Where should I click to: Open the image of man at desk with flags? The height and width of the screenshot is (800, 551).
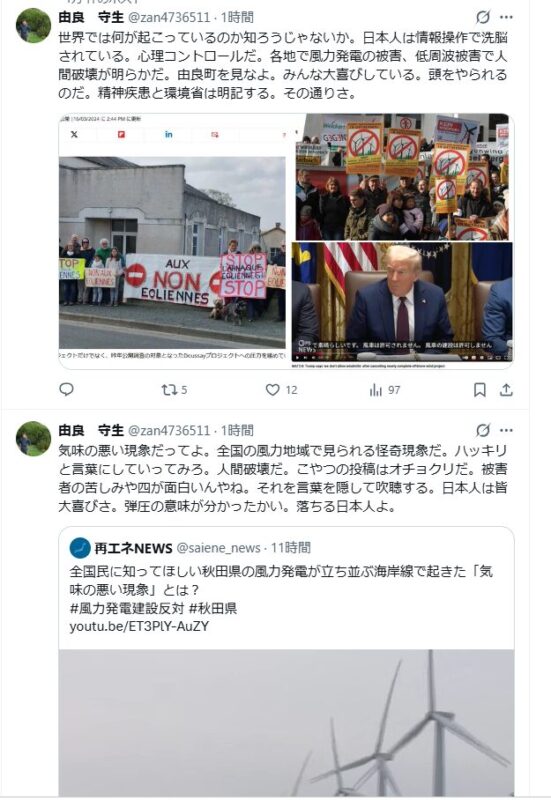tap(402, 305)
